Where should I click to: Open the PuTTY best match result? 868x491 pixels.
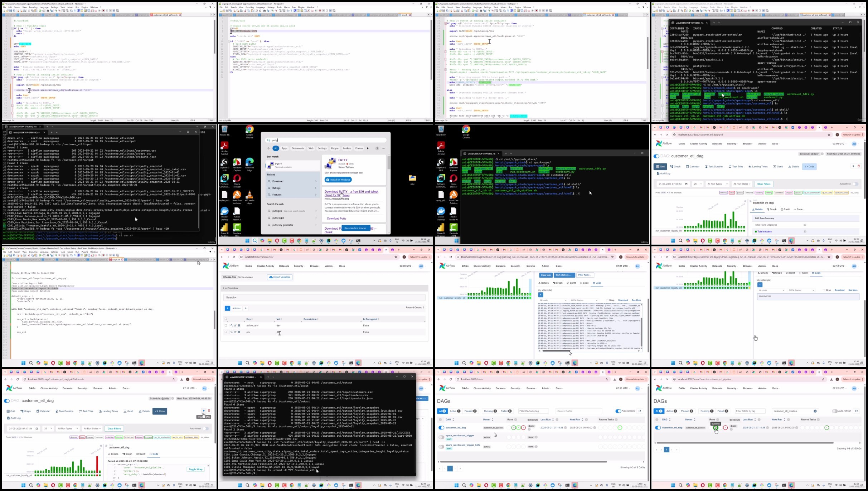pos(293,165)
